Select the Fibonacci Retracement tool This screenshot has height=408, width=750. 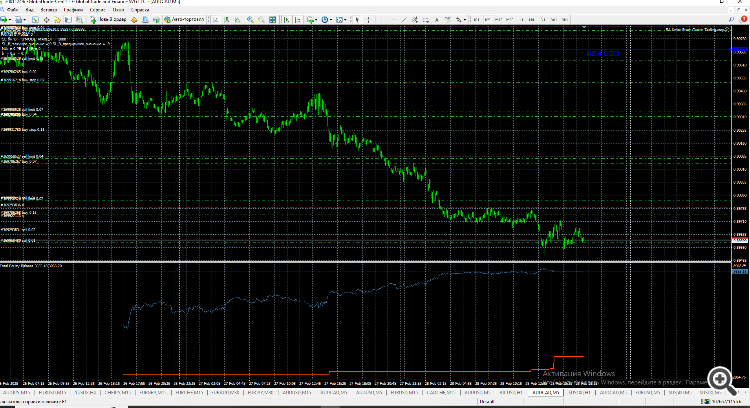[x=426, y=20]
